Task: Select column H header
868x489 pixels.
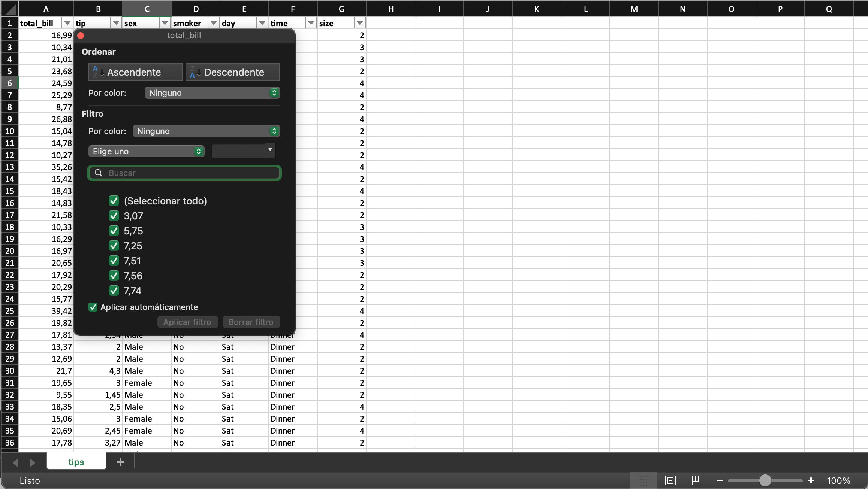Action: (x=391, y=9)
